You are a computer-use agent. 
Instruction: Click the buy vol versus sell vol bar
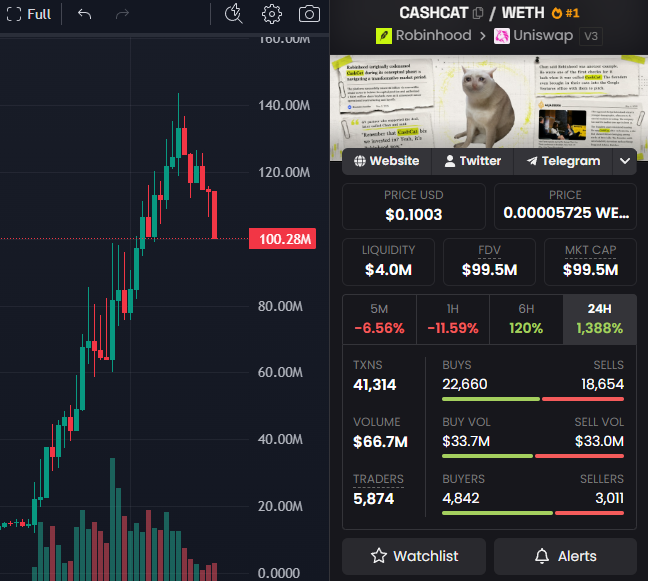tap(533, 456)
